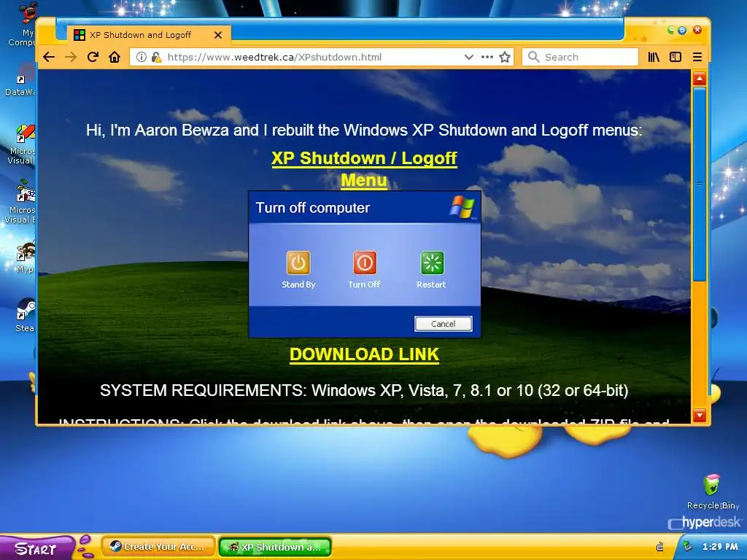This screenshot has width=747, height=560.
Task: Open the My Computer desktop icon
Action: click(24, 24)
